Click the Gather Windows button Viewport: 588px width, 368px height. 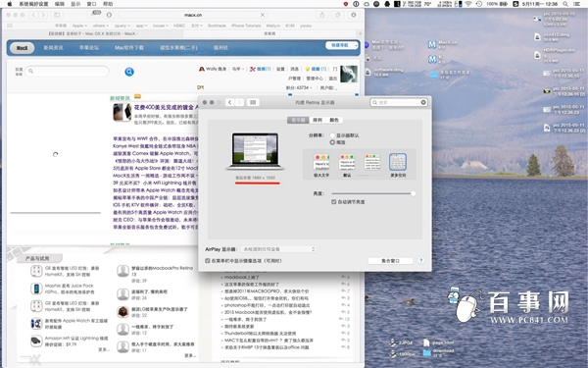tap(390, 261)
